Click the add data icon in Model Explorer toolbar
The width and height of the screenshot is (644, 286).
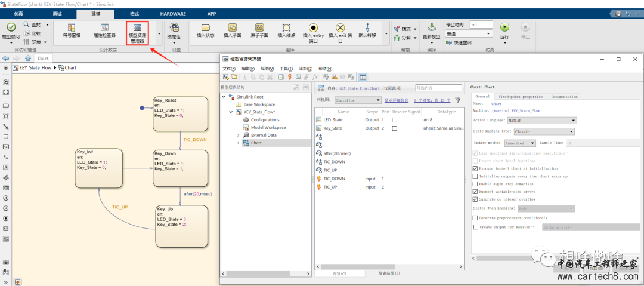[x=281, y=77]
